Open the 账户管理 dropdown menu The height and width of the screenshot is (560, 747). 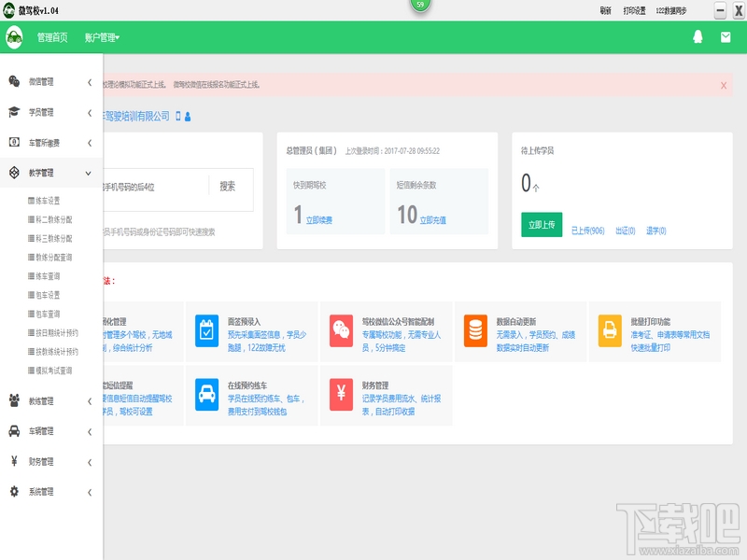click(102, 37)
